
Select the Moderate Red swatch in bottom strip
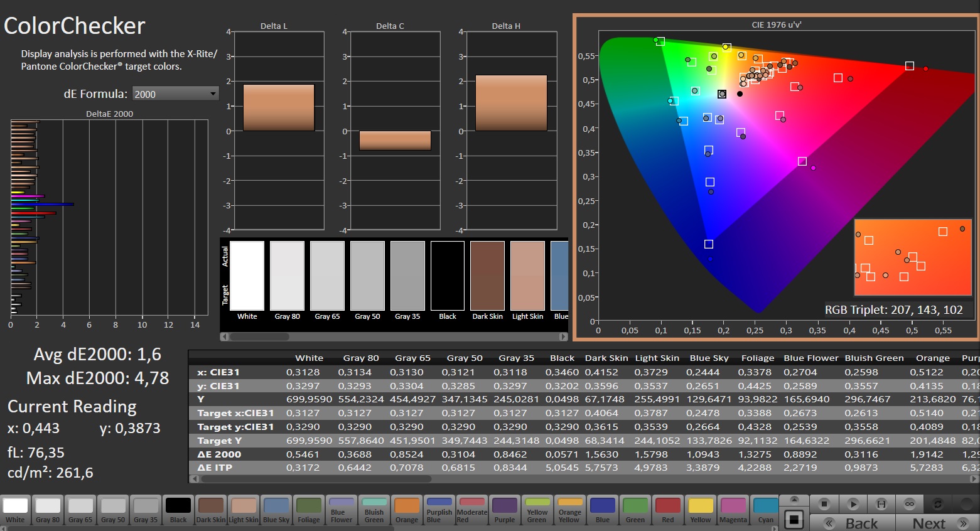(x=472, y=510)
